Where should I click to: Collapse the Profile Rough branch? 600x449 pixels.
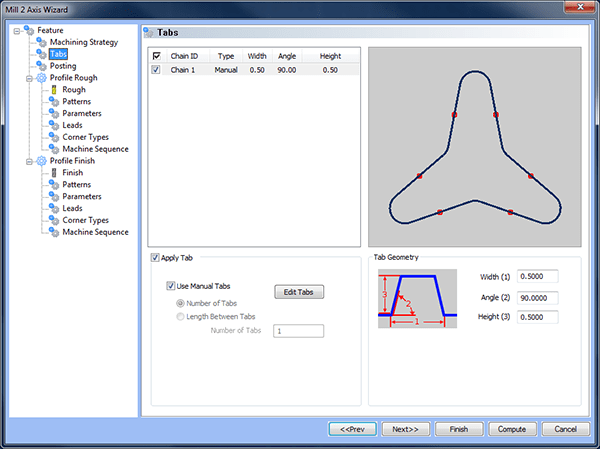pyautogui.click(x=29, y=78)
